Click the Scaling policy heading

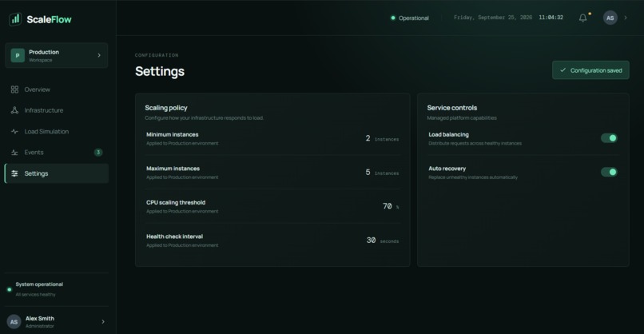(x=166, y=108)
